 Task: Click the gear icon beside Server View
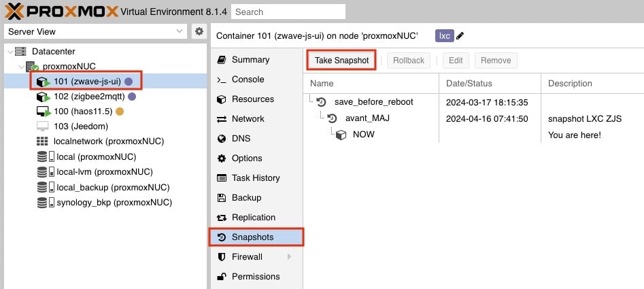click(x=199, y=31)
